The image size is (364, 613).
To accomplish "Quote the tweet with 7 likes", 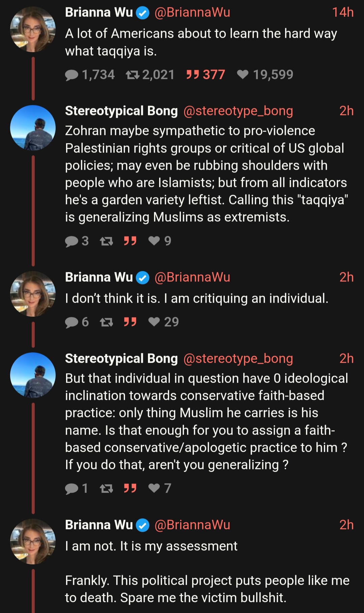I will 130,488.
